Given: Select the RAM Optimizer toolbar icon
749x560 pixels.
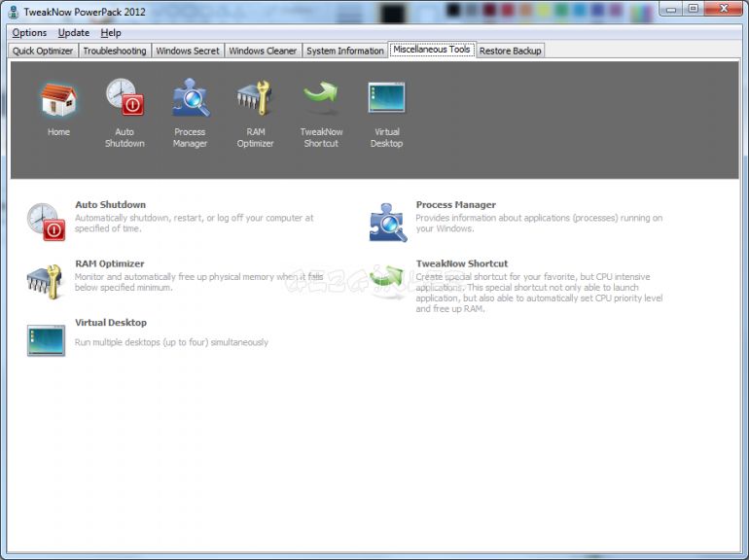Looking at the screenshot, I should point(255,99).
